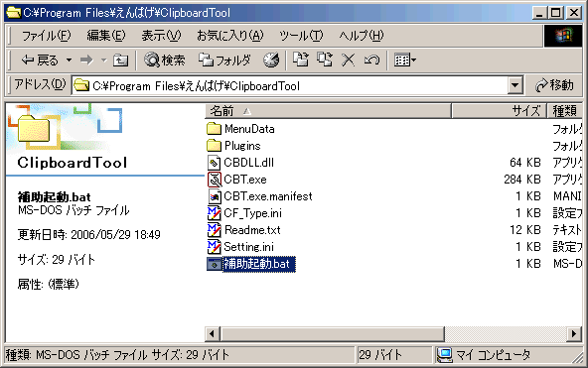Open the ツール(T) menu

pyautogui.click(x=301, y=36)
